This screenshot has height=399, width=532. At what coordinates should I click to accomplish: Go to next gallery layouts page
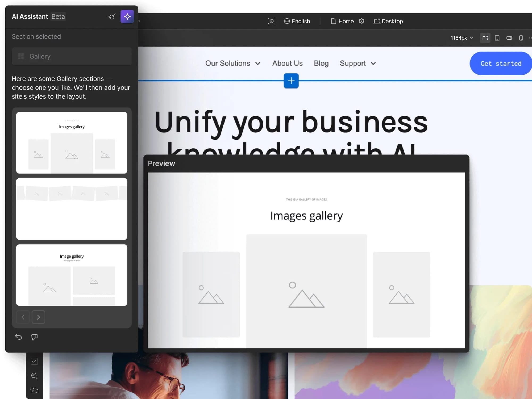pos(39,317)
